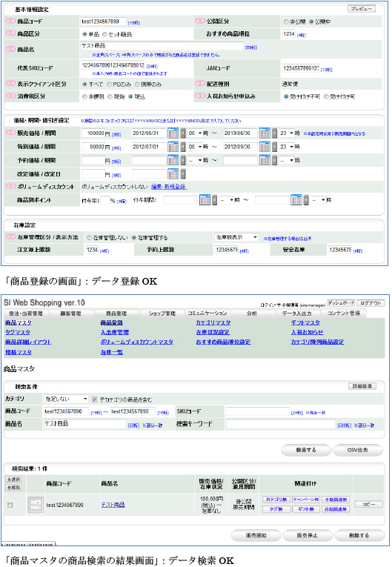
Task: Clear the 予約価格 start date
Action: [x=183, y=160]
